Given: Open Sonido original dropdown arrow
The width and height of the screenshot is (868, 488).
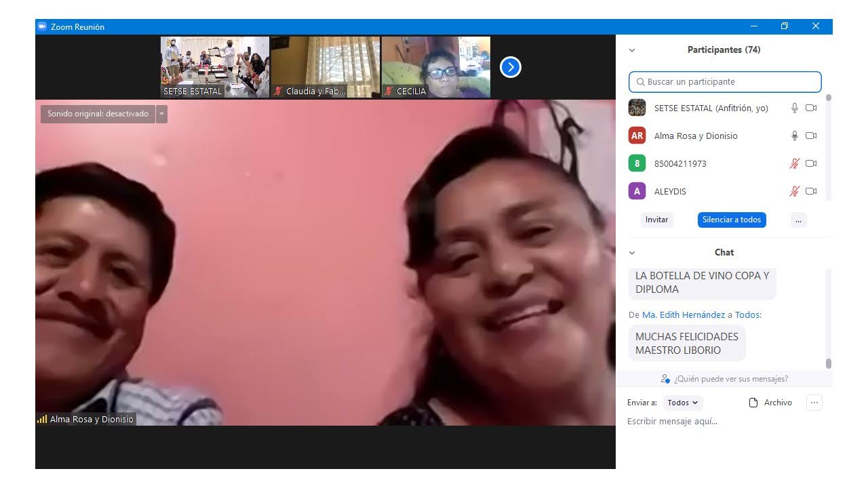Looking at the screenshot, I should click(x=161, y=114).
